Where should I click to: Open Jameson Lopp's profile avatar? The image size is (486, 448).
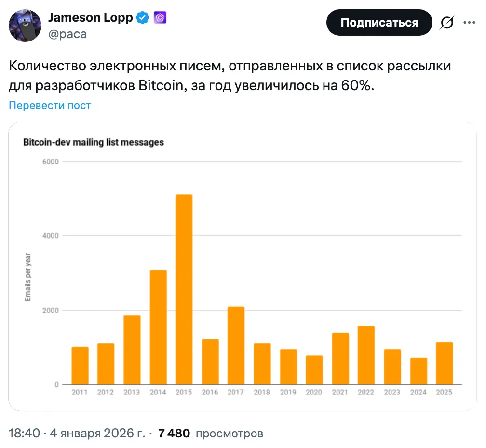tap(25, 26)
